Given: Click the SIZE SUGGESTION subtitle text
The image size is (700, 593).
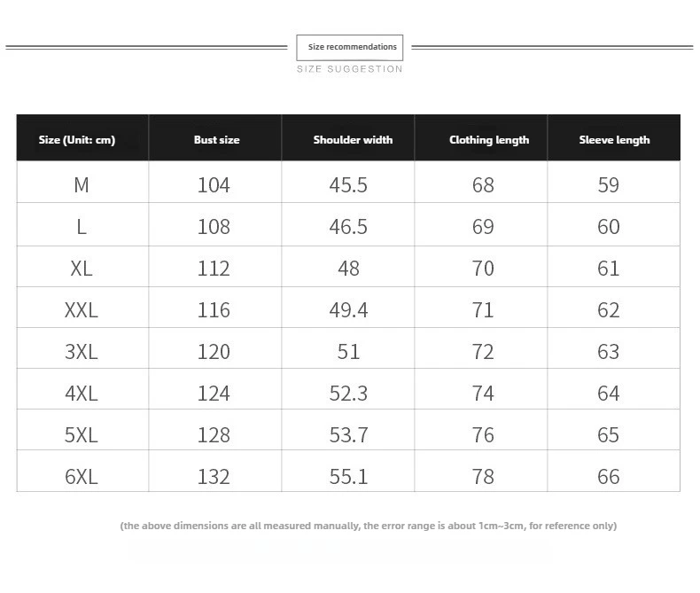Looking at the screenshot, I should [x=349, y=69].
